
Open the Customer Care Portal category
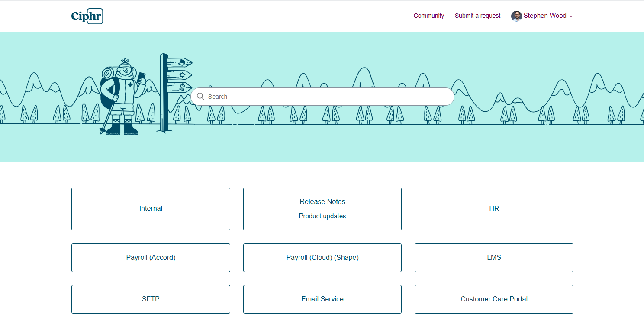(494, 299)
